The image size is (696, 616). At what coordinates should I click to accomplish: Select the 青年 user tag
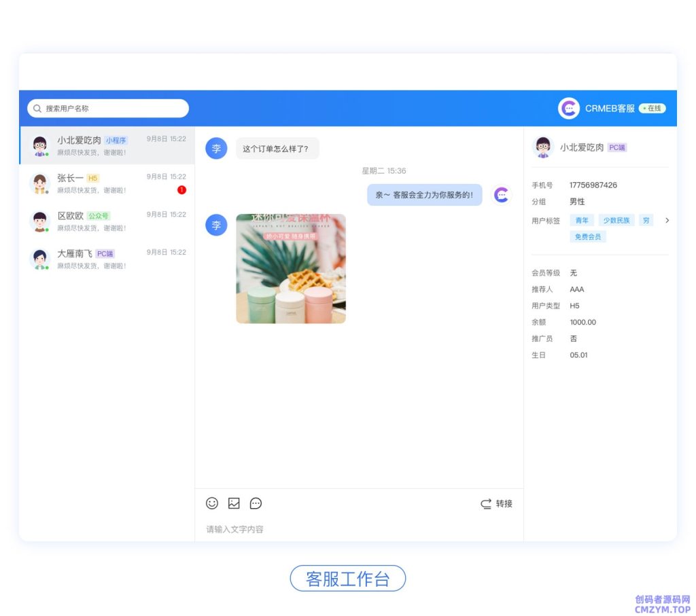[x=582, y=220]
